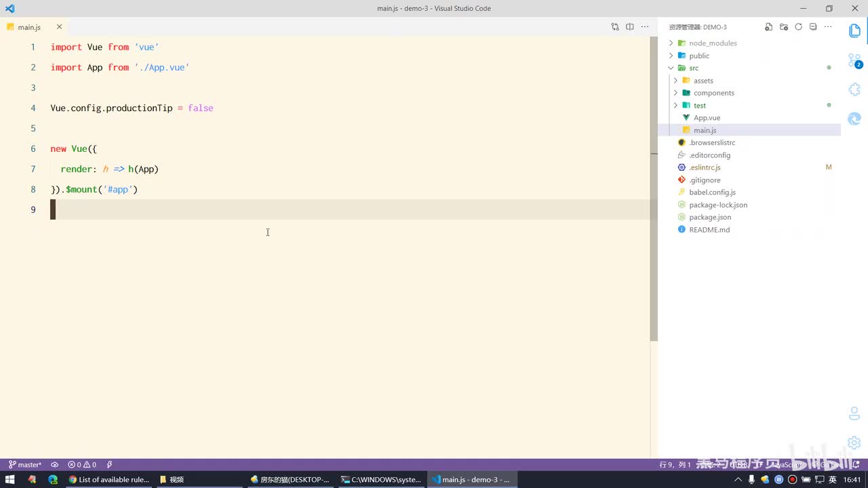
Task: Open problems panel from errors warnings count
Action: (x=82, y=465)
